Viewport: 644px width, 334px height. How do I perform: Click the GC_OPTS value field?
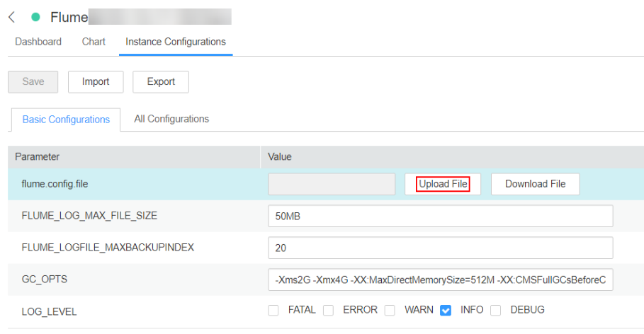click(441, 280)
